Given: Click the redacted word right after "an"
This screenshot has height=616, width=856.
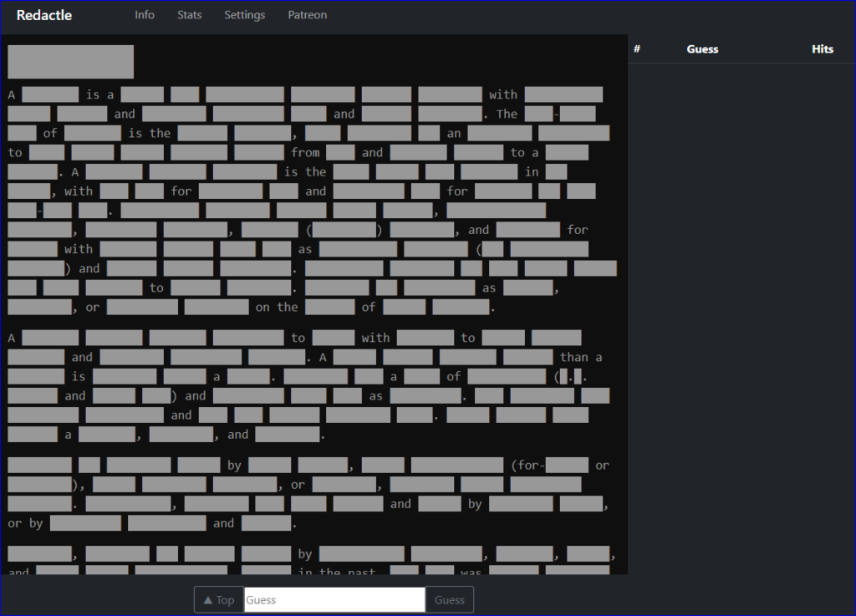Looking at the screenshot, I should point(499,133).
